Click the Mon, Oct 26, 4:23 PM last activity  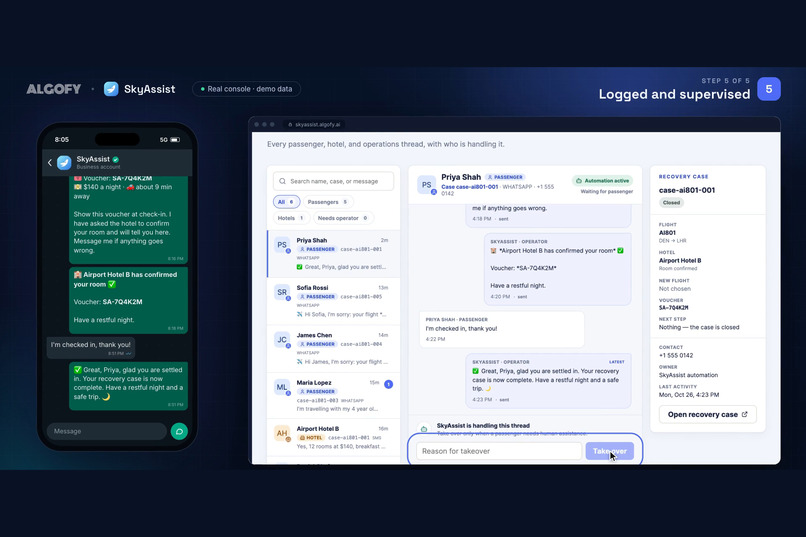tap(689, 395)
